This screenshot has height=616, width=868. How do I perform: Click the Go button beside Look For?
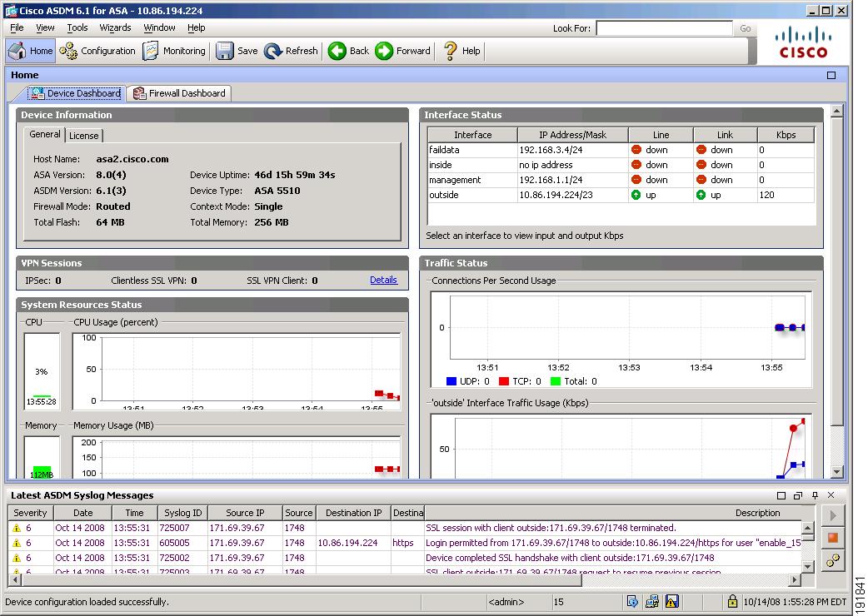coord(745,28)
